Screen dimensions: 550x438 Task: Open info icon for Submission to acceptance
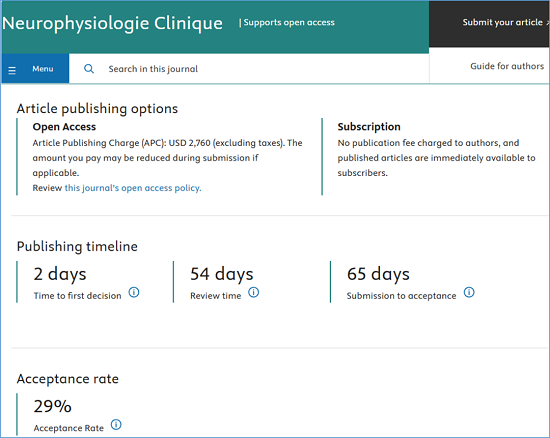[469, 292]
